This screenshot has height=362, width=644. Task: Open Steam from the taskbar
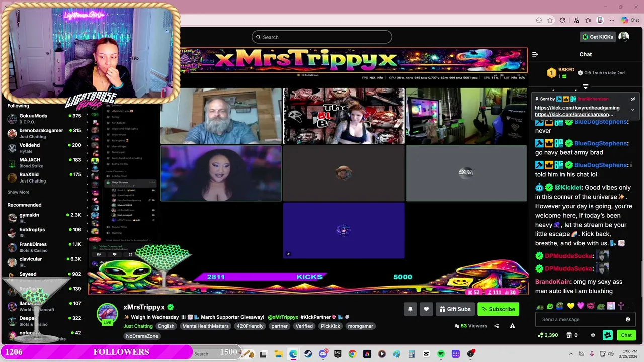click(308, 354)
